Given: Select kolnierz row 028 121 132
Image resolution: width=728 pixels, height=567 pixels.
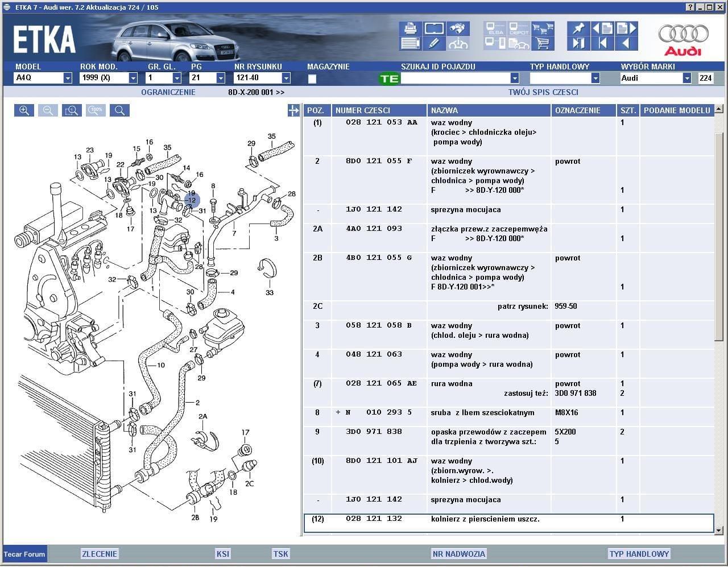Looking at the screenshot, I should (x=508, y=523).
